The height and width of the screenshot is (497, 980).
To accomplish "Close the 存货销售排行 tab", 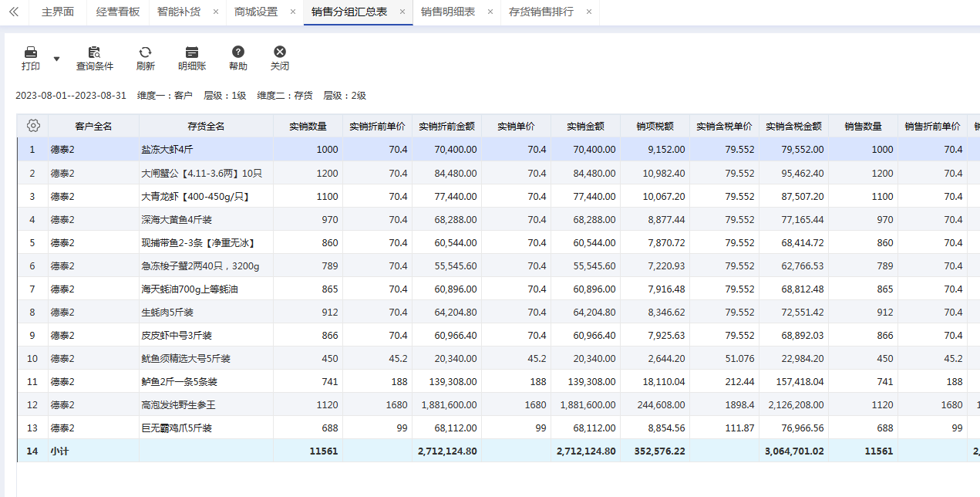I will click(589, 12).
